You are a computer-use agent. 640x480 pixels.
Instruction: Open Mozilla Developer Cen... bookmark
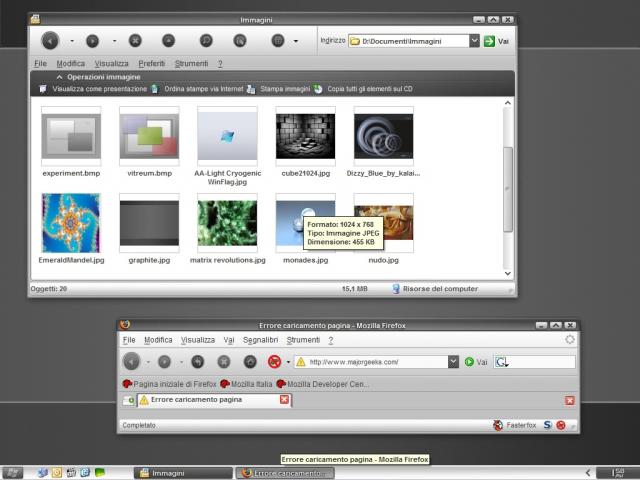click(323, 384)
